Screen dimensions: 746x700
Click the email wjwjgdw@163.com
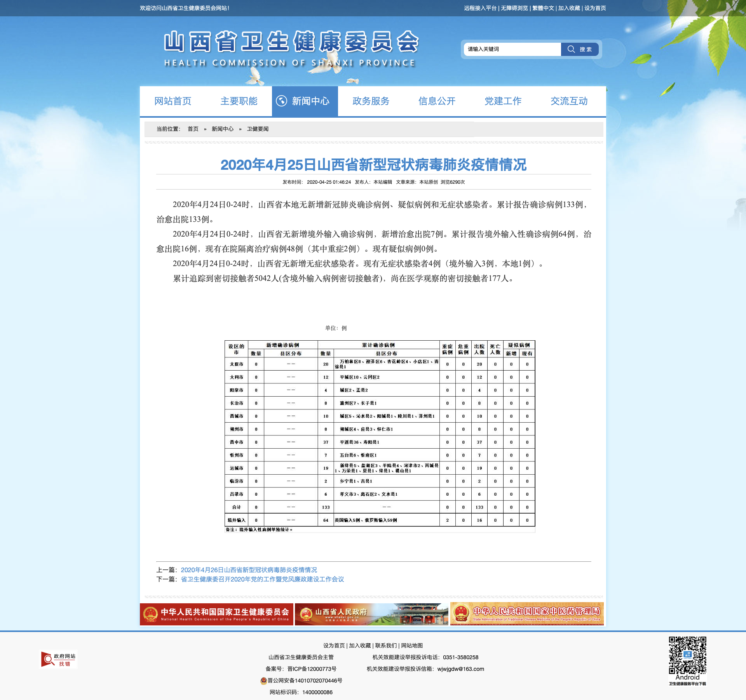[461, 669]
